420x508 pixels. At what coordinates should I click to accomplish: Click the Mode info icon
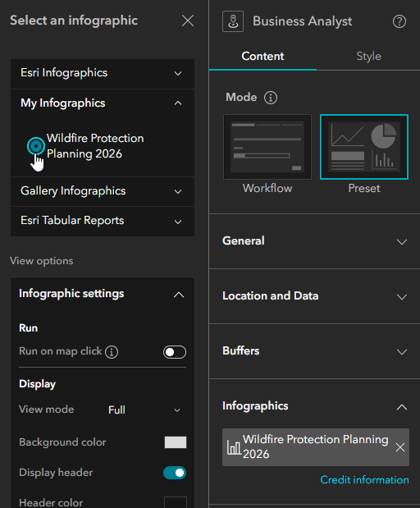pos(271,98)
